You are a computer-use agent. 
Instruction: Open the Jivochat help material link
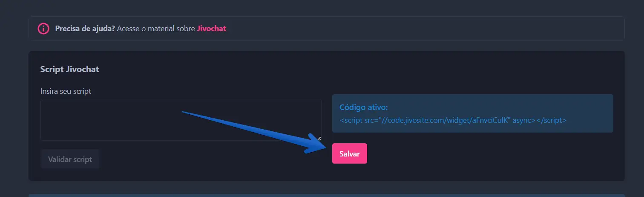coord(211,29)
